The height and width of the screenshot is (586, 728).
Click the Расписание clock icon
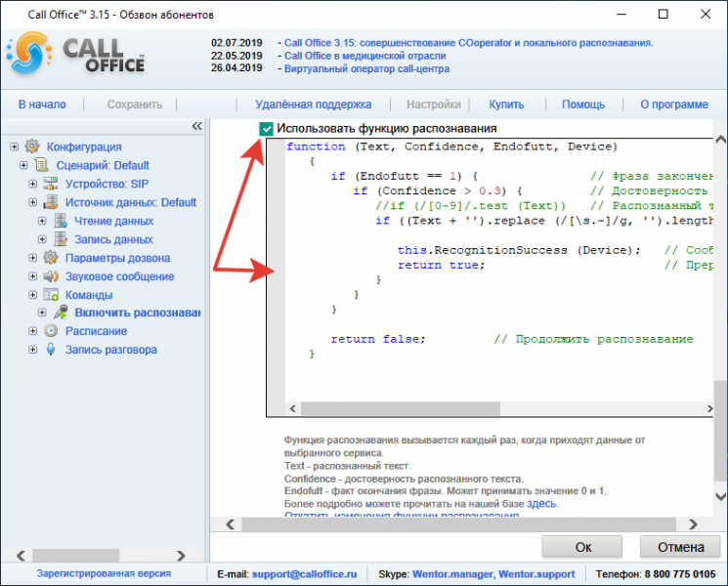tap(51, 331)
